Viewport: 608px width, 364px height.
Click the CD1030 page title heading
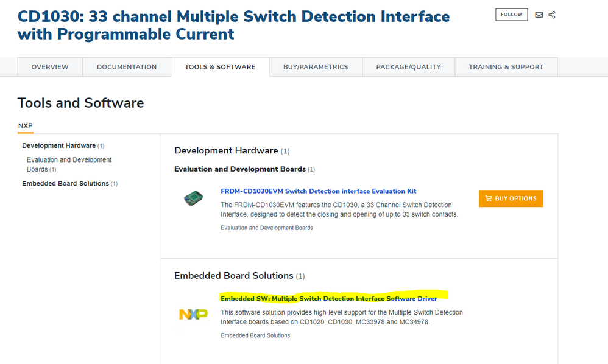tap(233, 25)
